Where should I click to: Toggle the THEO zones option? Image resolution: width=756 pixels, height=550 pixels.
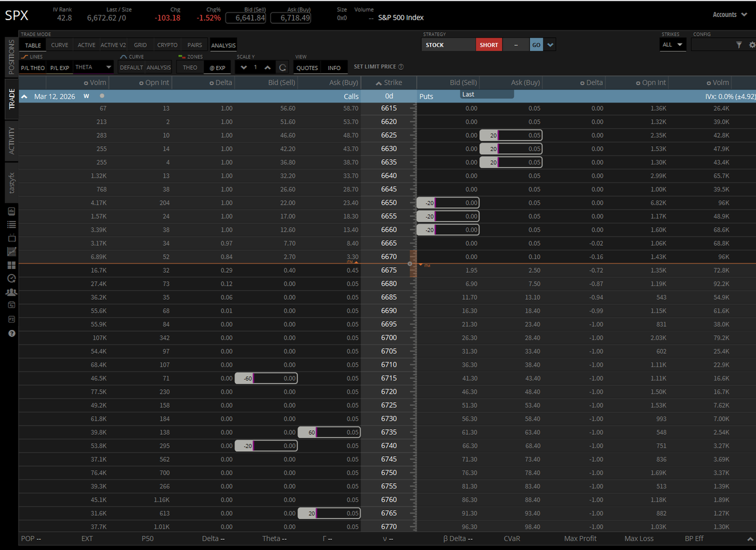[190, 67]
